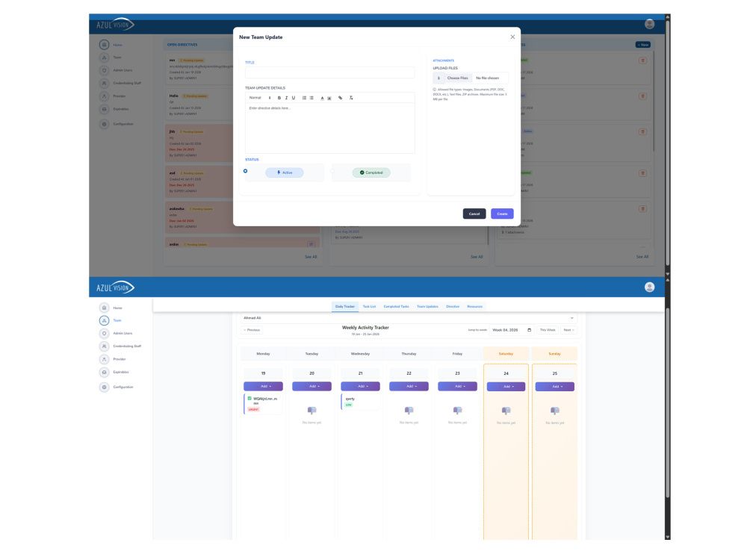Screen dimensions: 747x560
Task: Click into the Enter directive details text area
Action: [x=329, y=128]
